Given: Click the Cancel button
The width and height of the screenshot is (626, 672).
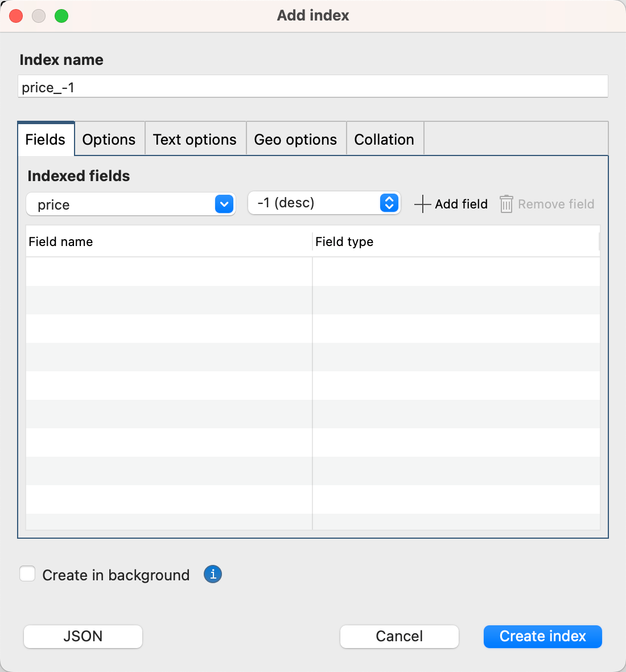Looking at the screenshot, I should (x=399, y=636).
